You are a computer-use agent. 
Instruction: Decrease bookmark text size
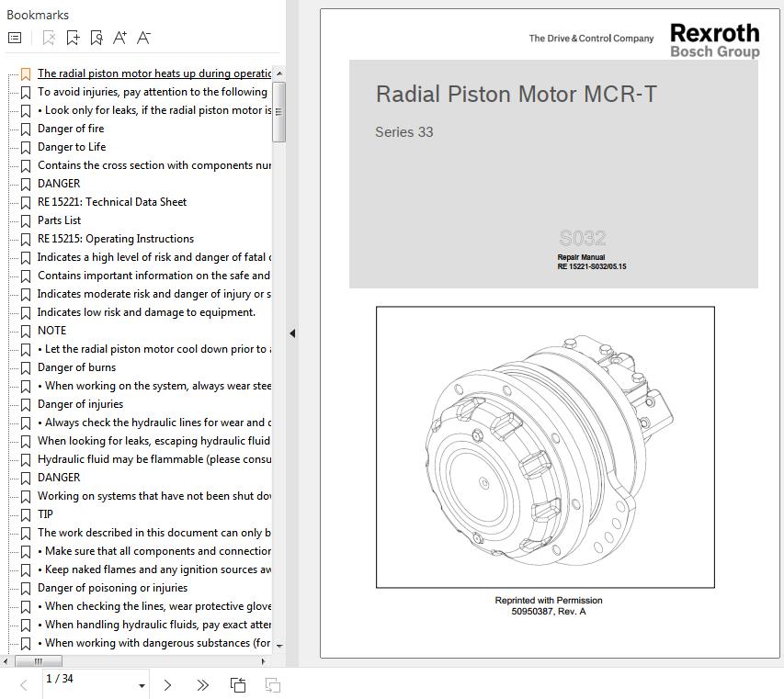144,38
